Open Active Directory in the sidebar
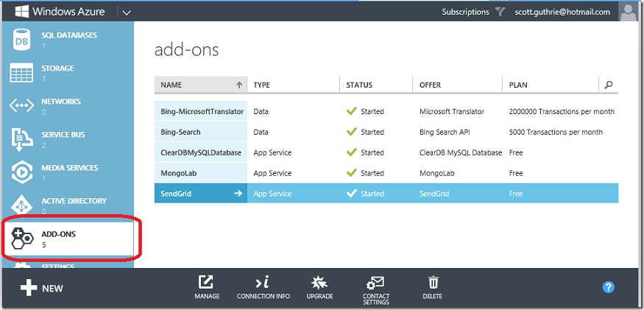The width and height of the screenshot is (644, 310). point(68,205)
